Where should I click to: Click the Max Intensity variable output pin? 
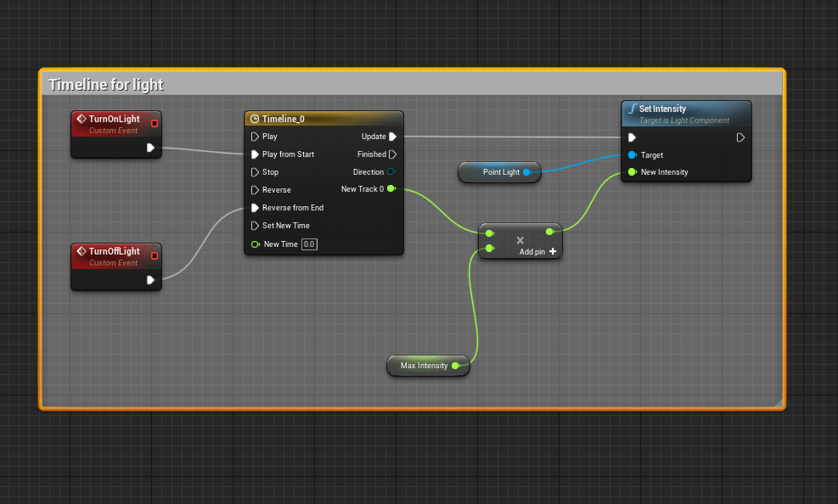(455, 366)
